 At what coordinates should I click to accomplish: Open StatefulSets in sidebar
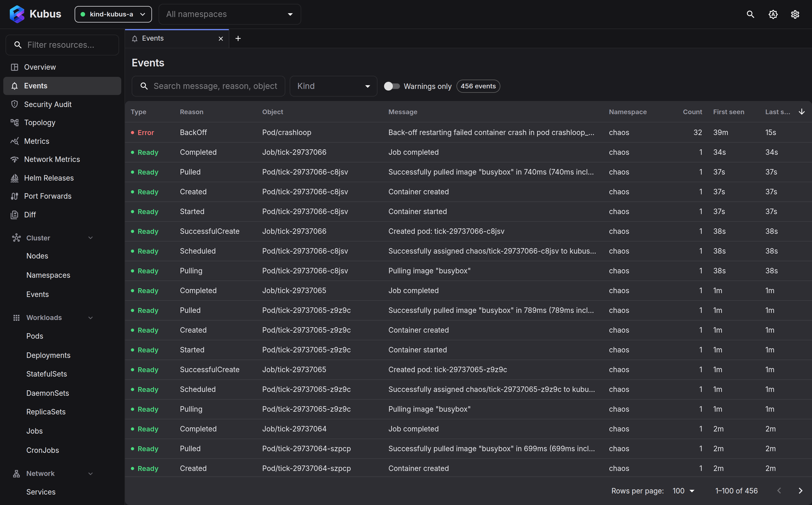[46, 374]
